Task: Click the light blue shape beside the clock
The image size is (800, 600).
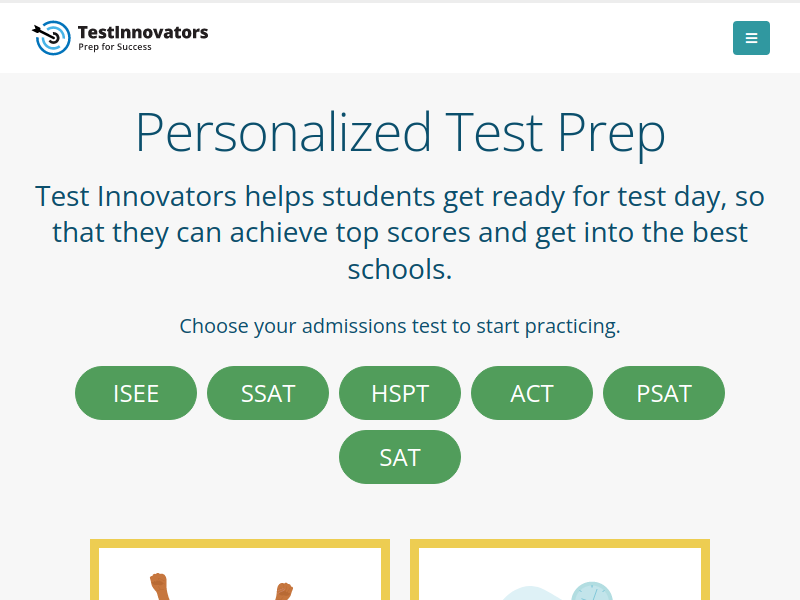Action: click(533, 593)
